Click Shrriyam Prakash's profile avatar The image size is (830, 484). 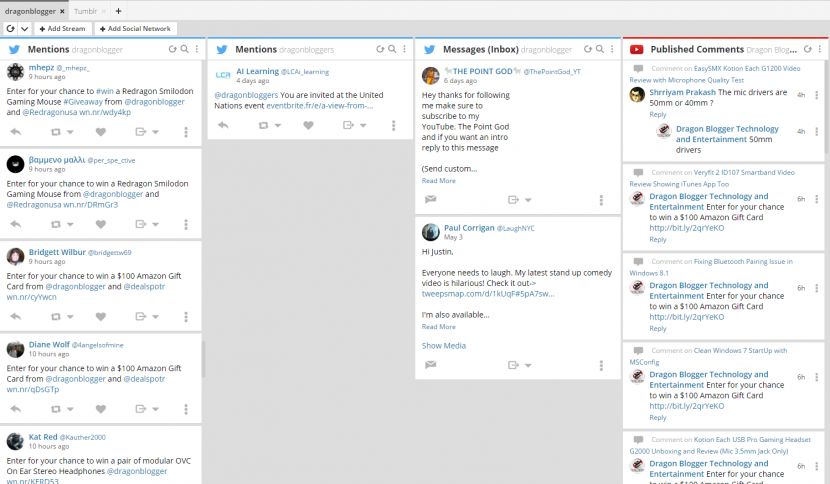[637, 95]
